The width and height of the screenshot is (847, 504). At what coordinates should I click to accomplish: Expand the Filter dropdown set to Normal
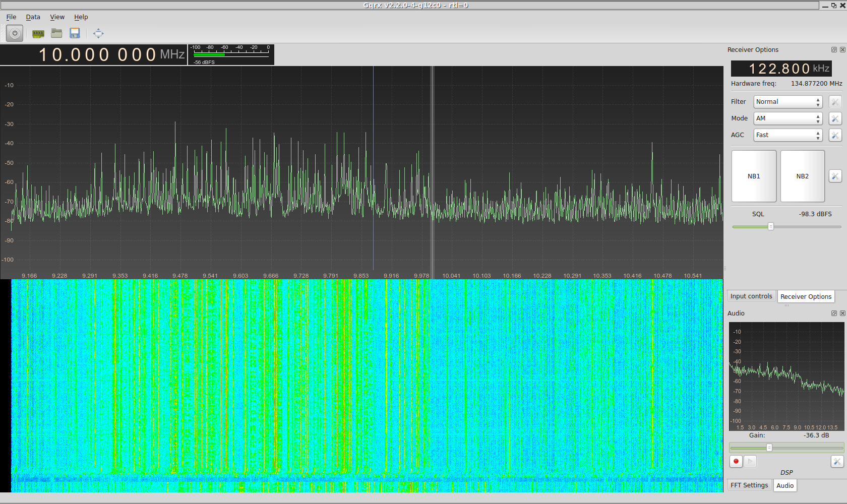coord(788,102)
